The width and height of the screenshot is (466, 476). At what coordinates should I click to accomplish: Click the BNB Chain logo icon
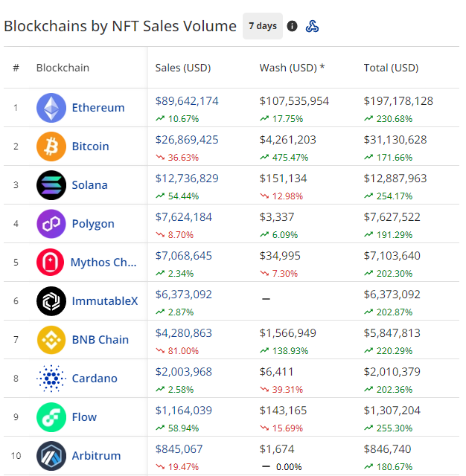click(51, 340)
